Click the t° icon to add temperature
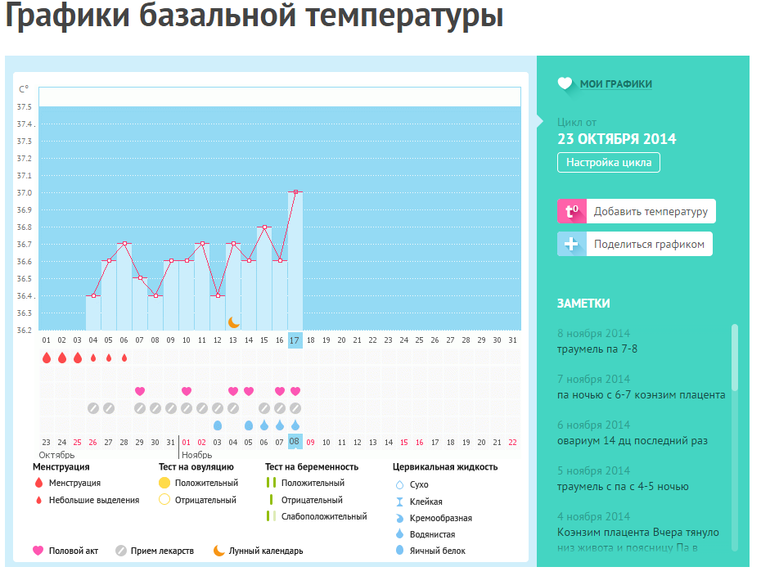Screen dimensions: 770x576 572,211
